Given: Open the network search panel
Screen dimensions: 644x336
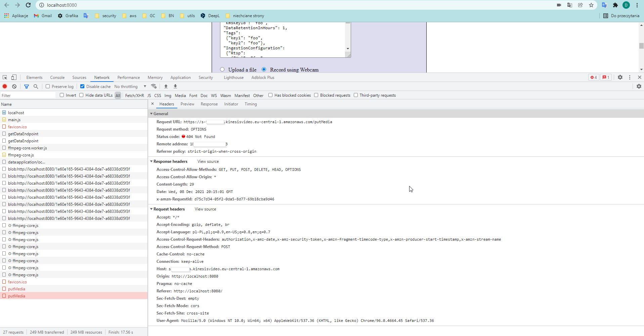Looking at the screenshot, I should pos(36,86).
